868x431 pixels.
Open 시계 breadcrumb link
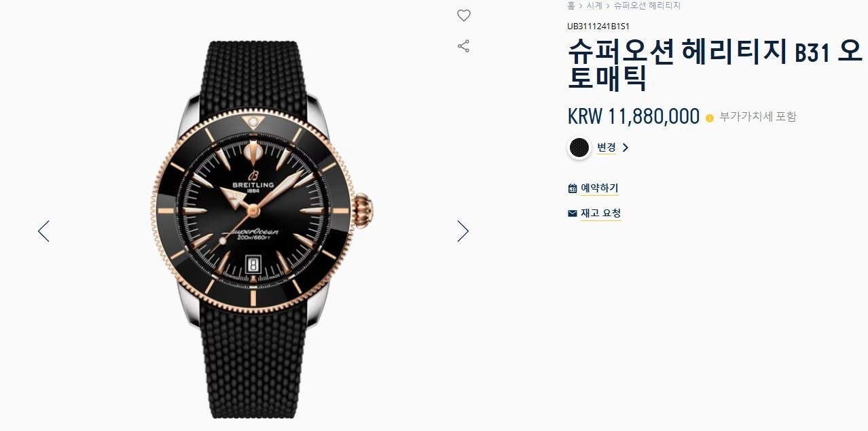594,5
